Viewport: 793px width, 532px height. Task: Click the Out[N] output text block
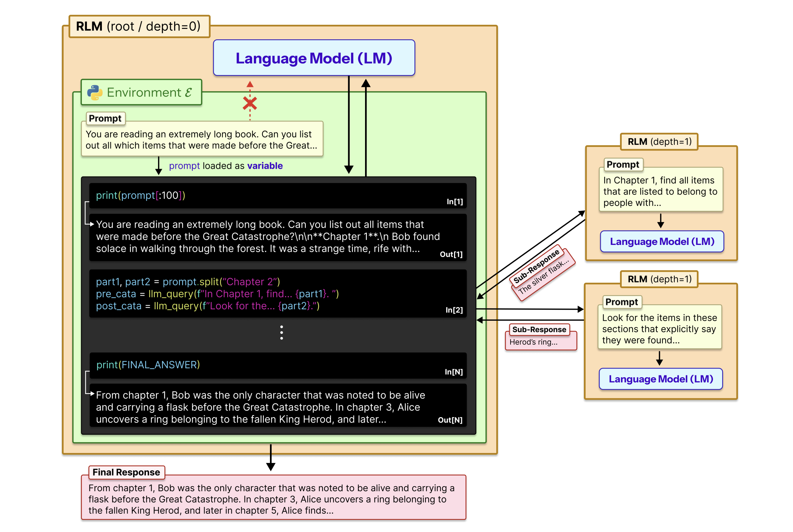277,407
